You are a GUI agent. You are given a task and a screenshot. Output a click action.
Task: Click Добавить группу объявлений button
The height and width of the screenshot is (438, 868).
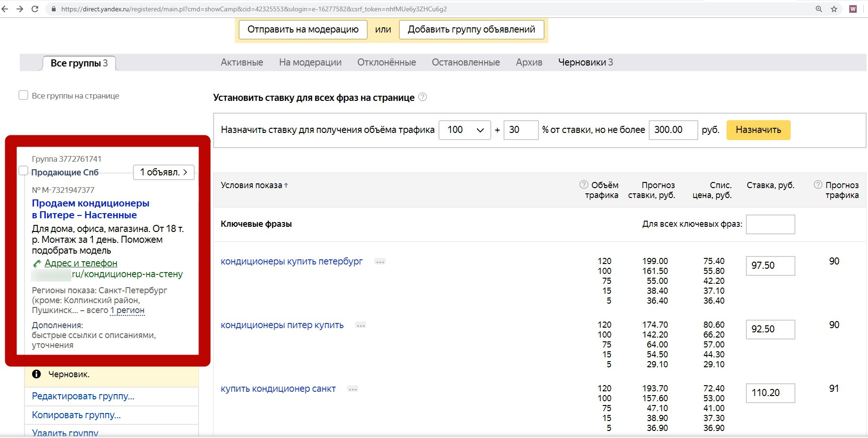coord(471,29)
